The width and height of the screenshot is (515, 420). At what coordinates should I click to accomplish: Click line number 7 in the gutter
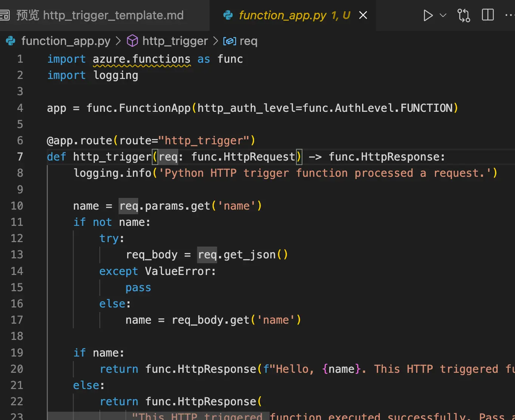click(20, 157)
